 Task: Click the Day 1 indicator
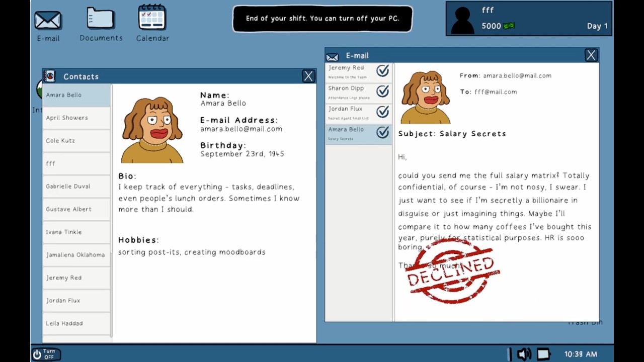597,26
